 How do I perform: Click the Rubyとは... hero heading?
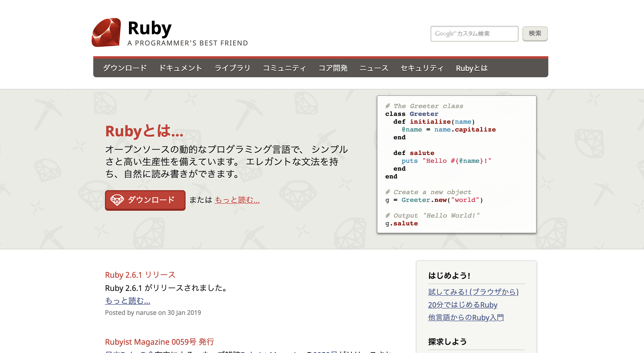[x=144, y=131]
